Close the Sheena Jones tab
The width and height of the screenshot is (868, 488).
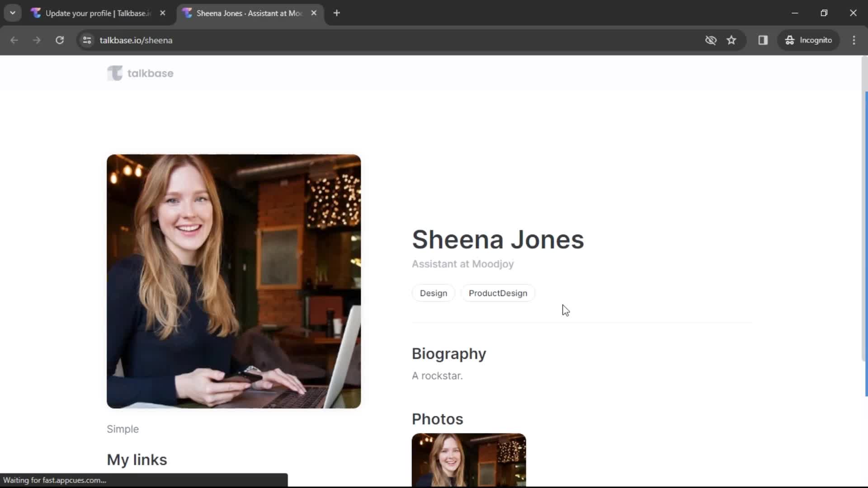pyautogui.click(x=314, y=13)
